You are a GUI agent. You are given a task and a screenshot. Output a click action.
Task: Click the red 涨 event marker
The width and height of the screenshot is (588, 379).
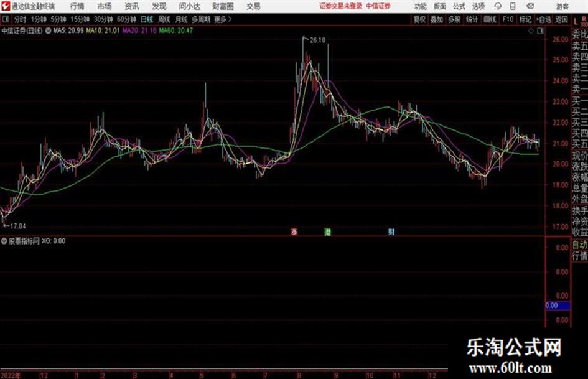(x=294, y=232)
